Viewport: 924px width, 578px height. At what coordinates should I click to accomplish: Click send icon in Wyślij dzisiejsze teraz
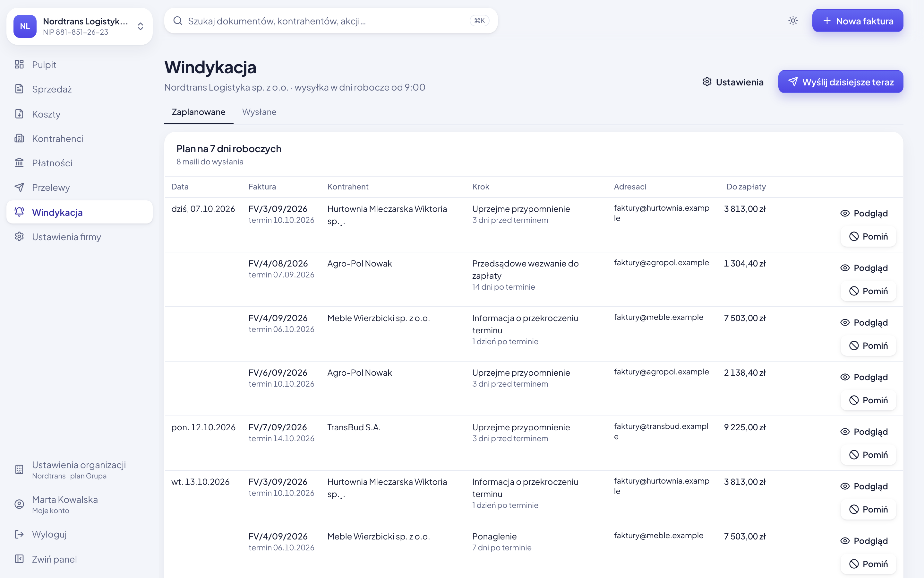[x=793, y=82]
